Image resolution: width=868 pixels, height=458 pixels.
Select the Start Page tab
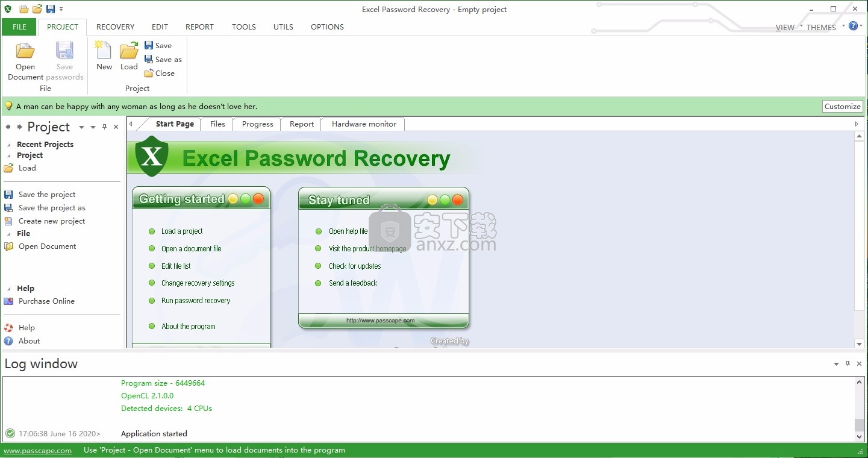175,124
